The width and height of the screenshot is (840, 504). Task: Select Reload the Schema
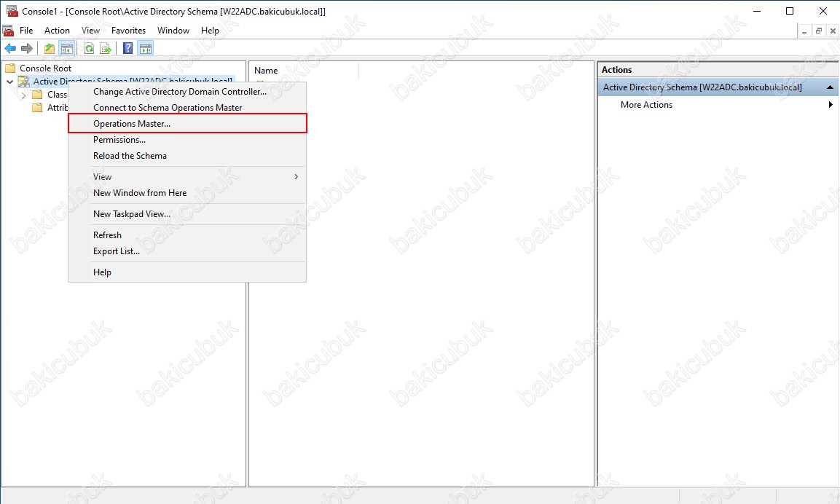tap(187, 156)
